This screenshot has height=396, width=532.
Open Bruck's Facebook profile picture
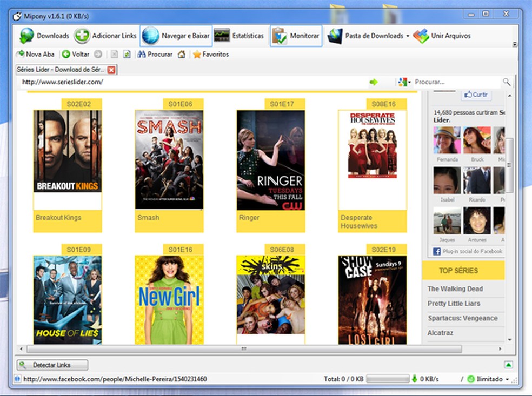[x=477, y=140]
